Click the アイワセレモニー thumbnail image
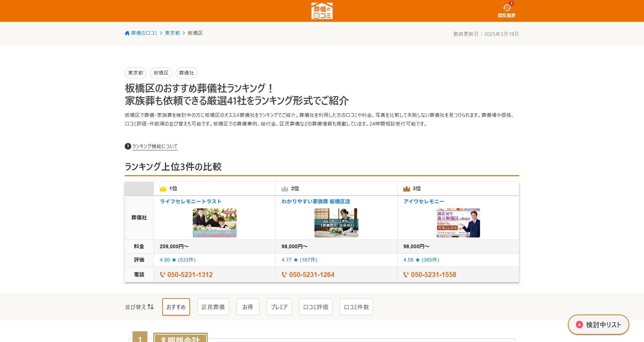This screenshot has width=644, height=342. pyautogui.click(x=458, y=223)
